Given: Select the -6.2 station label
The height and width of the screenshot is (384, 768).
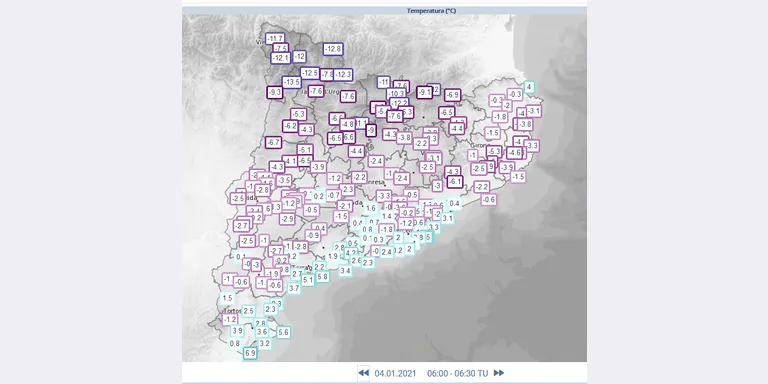Looking at the screenshot, I should 290,126.
